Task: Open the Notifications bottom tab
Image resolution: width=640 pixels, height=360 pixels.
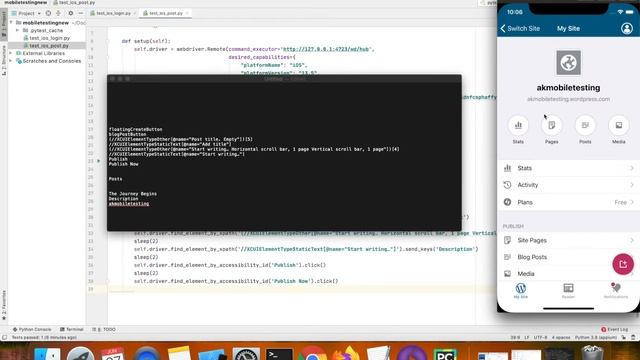Action: (616, 291)
